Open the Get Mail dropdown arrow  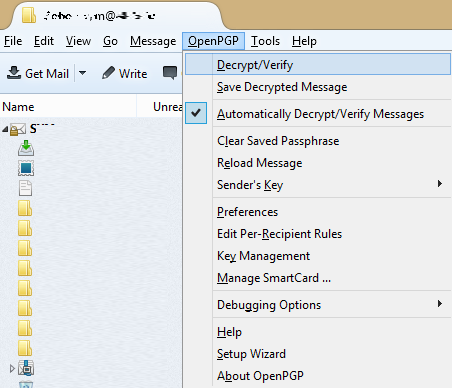point(82,73)
